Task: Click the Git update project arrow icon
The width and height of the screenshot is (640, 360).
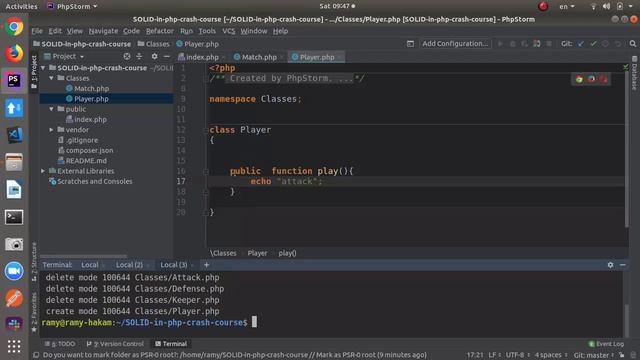Action: point(581,44)
